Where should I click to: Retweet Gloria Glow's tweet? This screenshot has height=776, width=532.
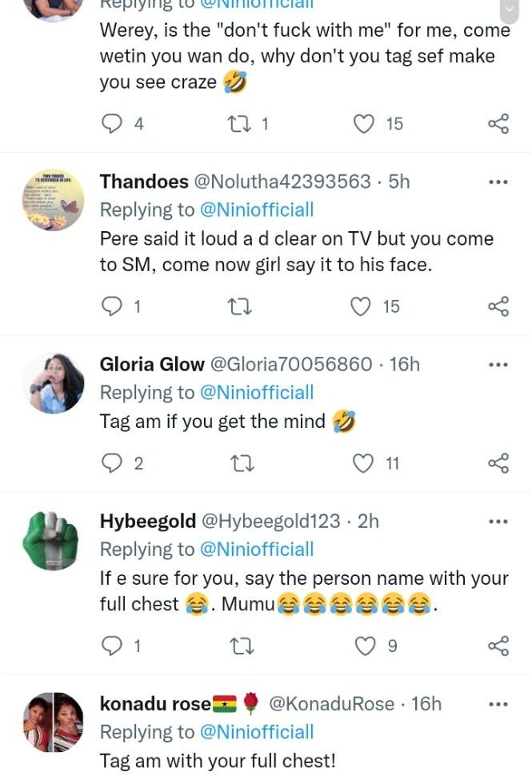coord(236,463)
